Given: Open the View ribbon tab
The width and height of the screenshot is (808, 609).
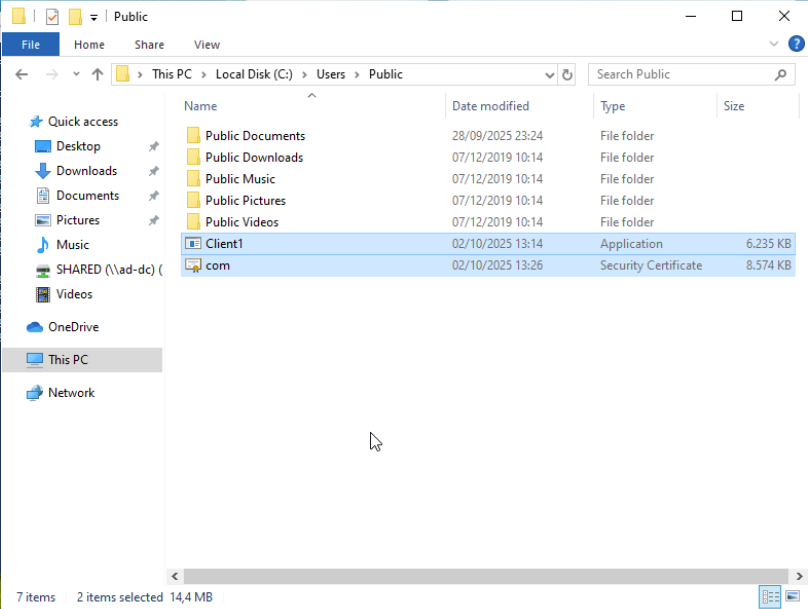Looking at the screenshot, I should [x=207, y=44].
